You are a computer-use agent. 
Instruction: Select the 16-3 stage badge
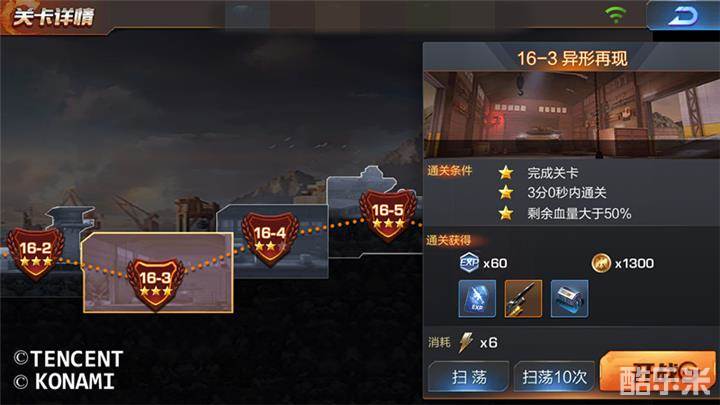point(156,284)
